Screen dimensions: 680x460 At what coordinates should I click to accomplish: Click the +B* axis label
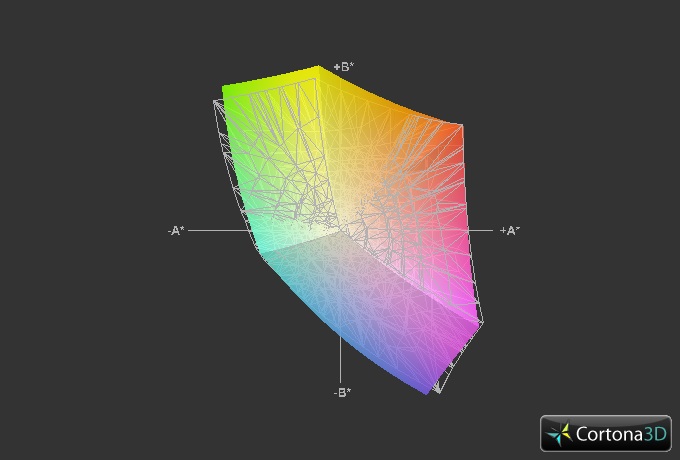pos(344,67)
